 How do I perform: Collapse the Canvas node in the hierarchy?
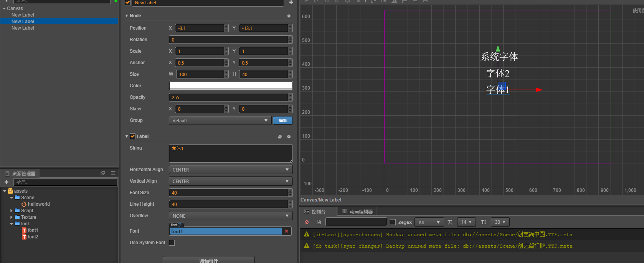pos(4,8)
